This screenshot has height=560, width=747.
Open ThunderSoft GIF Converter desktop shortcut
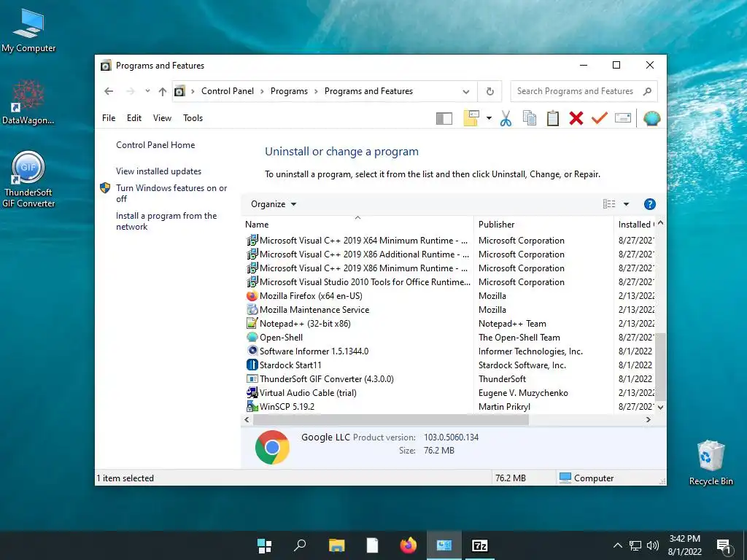point(28,179)
